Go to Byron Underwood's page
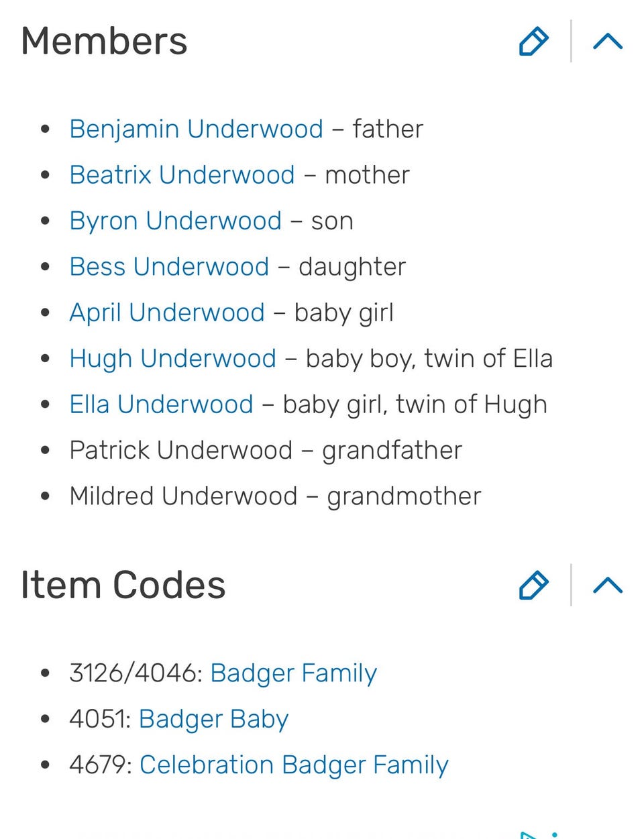 click(x=175, y=221)
